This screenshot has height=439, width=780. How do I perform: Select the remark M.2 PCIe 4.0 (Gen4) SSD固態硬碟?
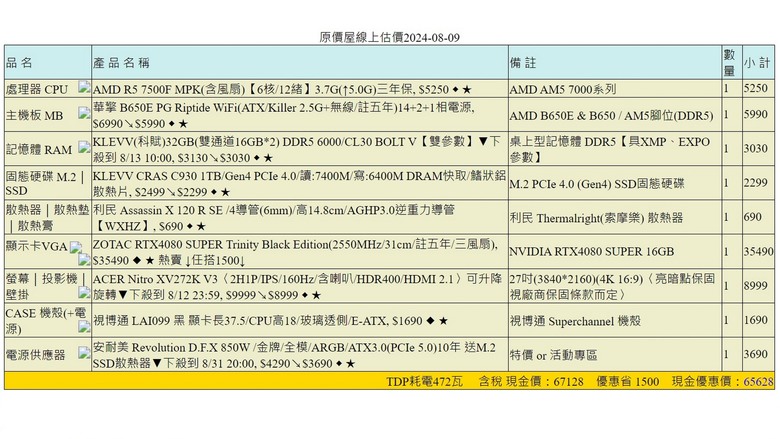(597, 183)
